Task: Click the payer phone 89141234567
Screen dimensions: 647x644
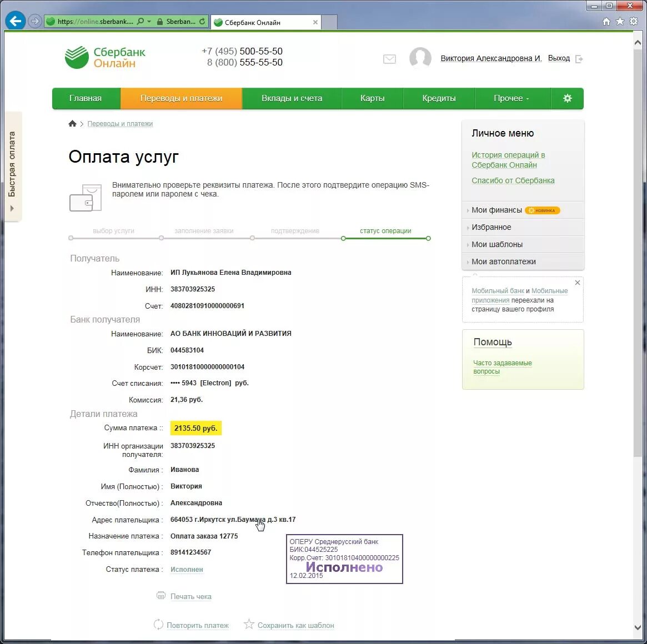Action: pos(190,552)
